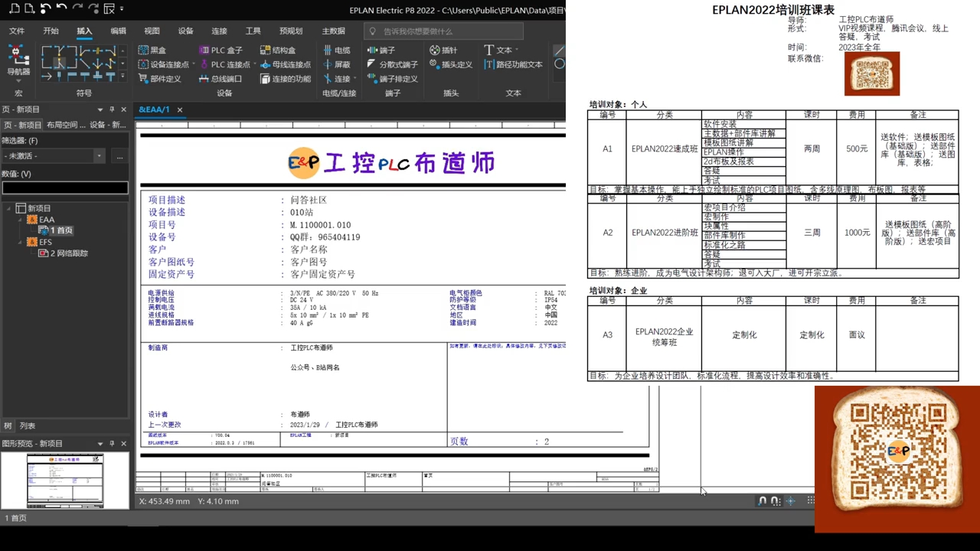Click the page thumbnail in 图形预览 panel
The image size is (980, 551).
pyautogui.click(x=65, y=481)
